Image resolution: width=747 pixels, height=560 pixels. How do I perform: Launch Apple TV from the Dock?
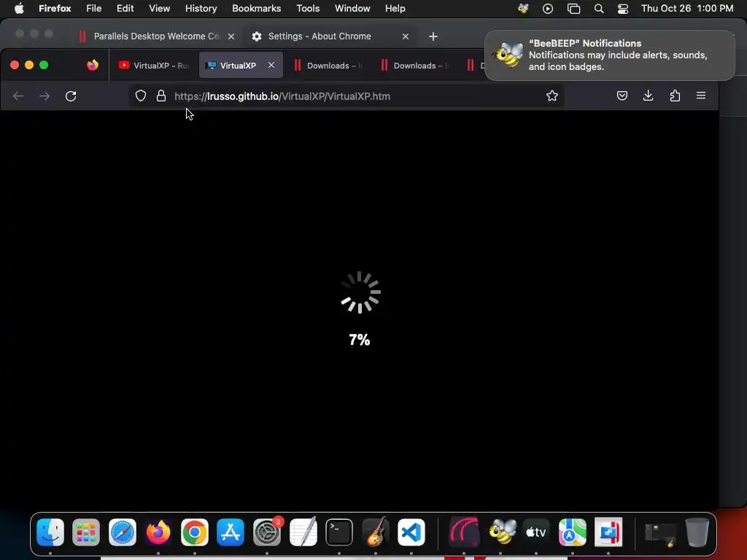pos(536,532)
